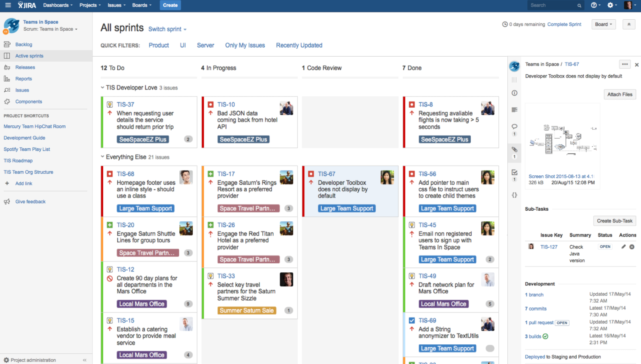
Task: Edit sub-task TIS-127 pencil icon
Action: [x=623, y=247]
